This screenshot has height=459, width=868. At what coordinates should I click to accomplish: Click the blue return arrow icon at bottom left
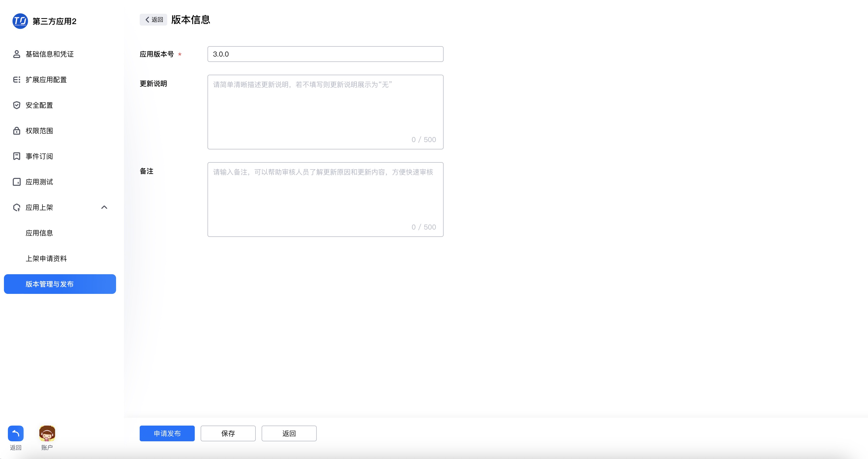15,433
